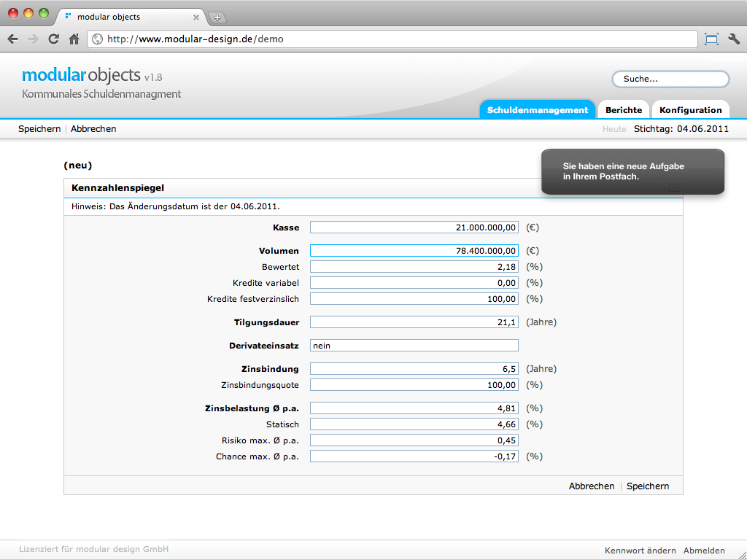747x560 pixels.
Task: Click into the Kasse amount field
Action: 414,227
